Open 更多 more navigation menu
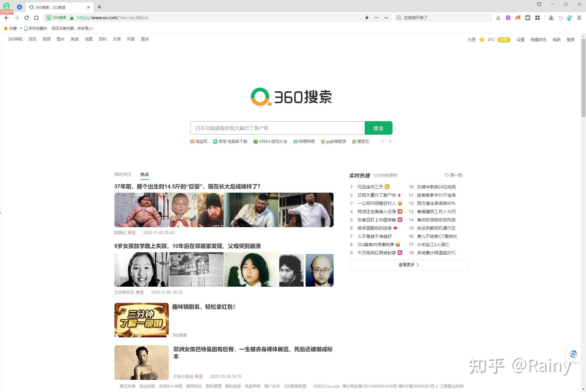Screen dimensions: 586x392 coord(145,39)
